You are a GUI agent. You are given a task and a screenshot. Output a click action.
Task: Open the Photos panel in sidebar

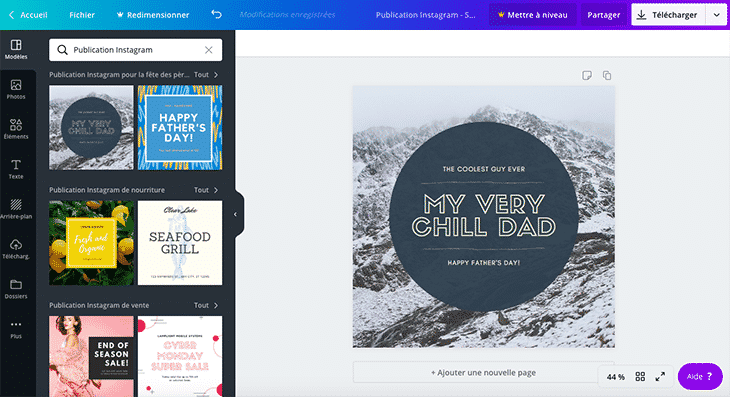[x=16, y=89]
